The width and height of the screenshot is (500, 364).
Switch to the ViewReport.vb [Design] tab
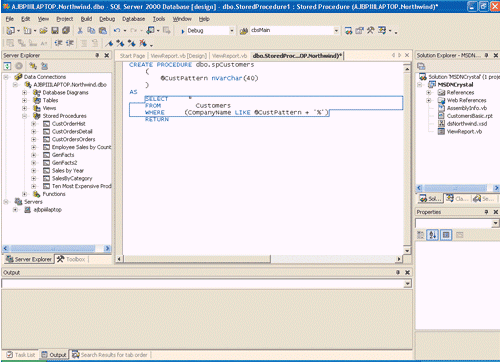[179, 56]
